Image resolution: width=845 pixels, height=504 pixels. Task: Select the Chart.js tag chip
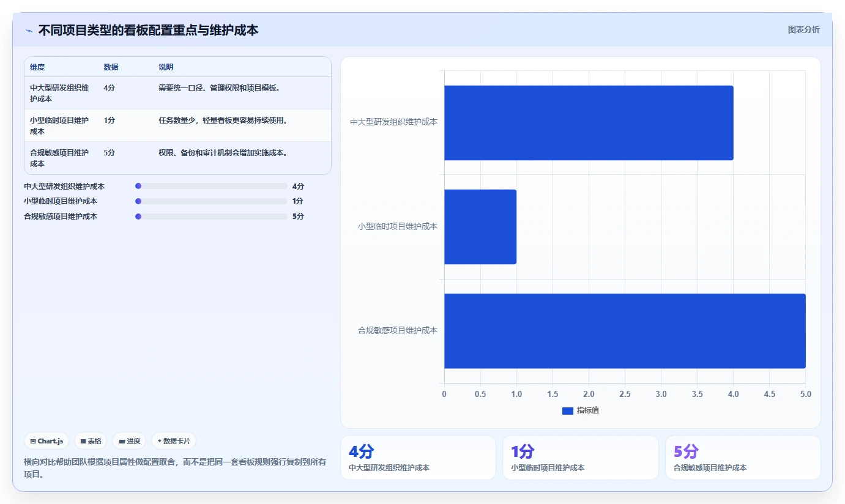click(47, 441)
